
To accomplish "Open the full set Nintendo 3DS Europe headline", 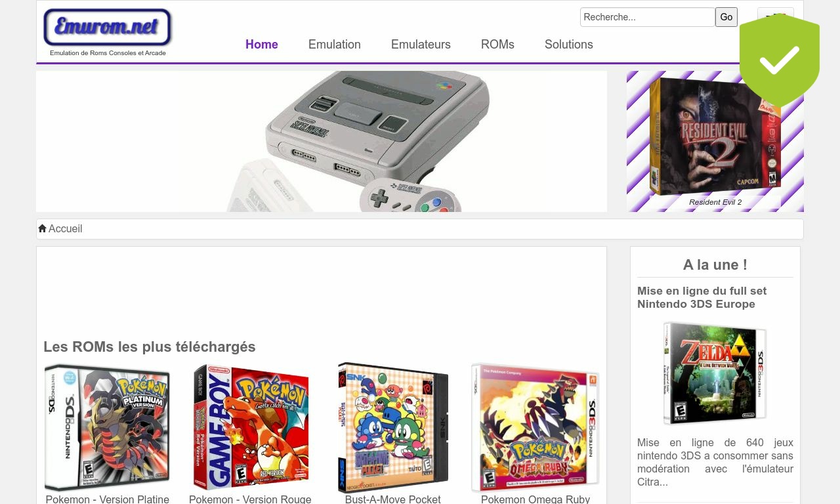I will click(702, 297).
